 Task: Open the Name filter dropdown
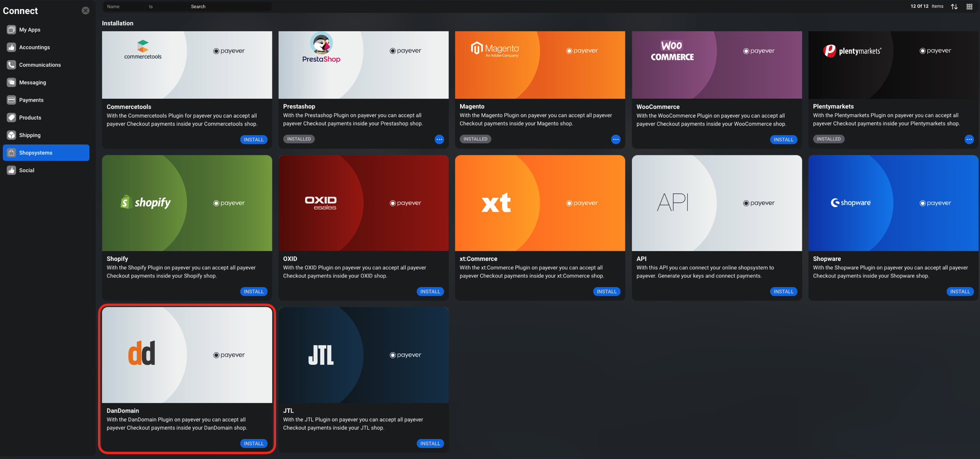[124, 7]
